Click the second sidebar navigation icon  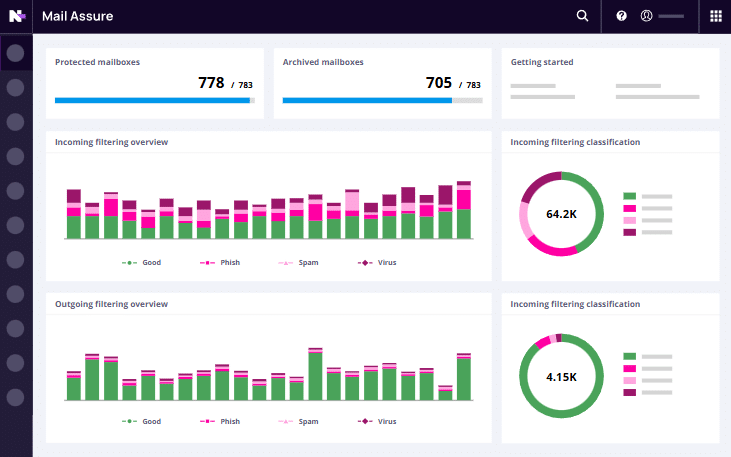pos(15,87)
